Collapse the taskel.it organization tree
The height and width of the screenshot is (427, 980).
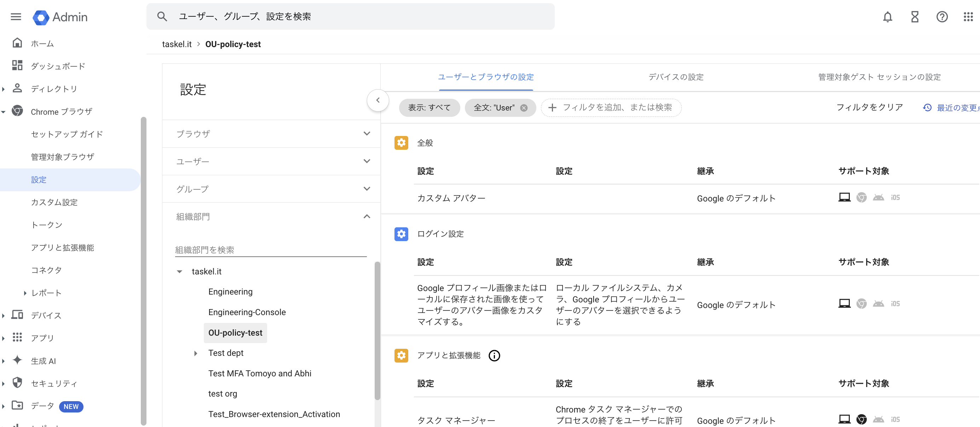point(180,272)
